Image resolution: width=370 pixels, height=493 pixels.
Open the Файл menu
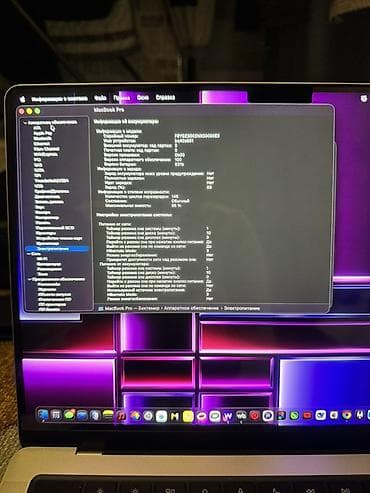pos(100,98)
